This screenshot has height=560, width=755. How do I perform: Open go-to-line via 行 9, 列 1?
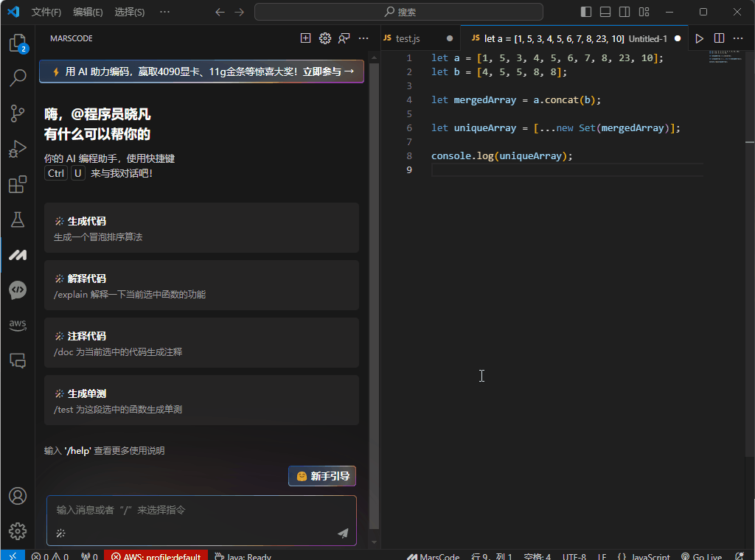(x=492, y=556)
